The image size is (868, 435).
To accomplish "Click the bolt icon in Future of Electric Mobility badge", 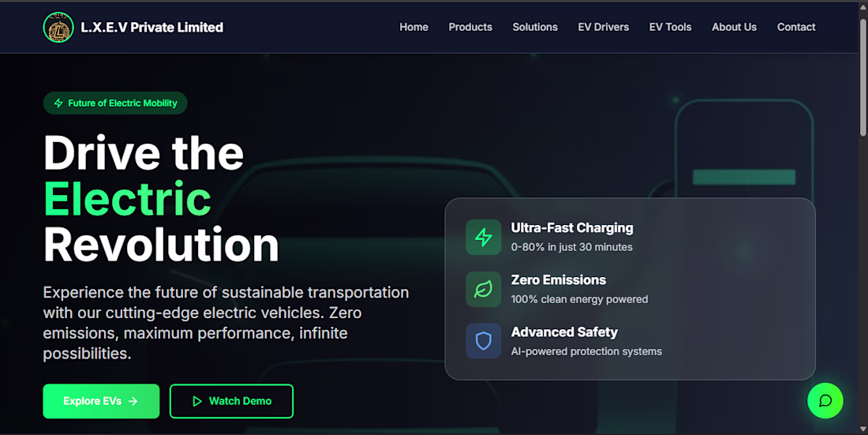I will tap(58, 103).
